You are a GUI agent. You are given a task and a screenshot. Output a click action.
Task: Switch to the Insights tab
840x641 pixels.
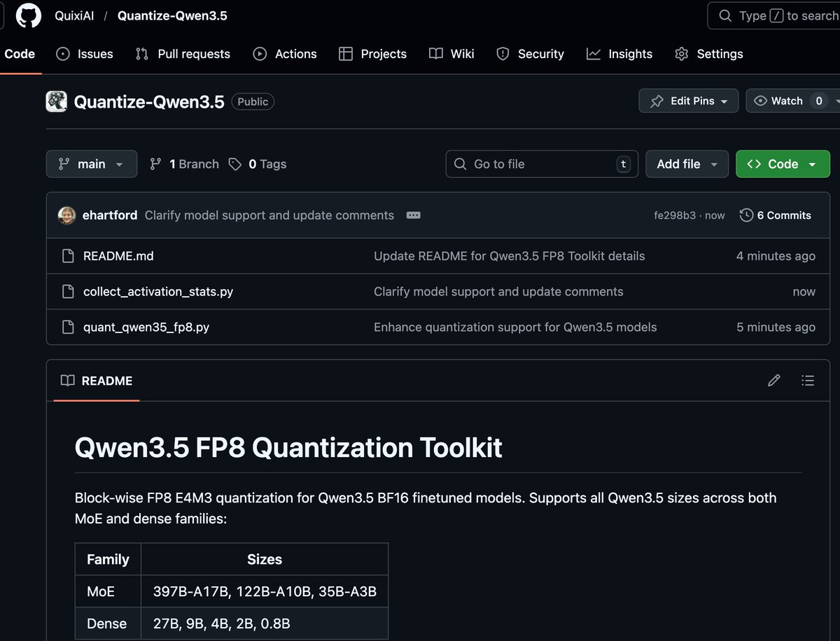[619, 54]
